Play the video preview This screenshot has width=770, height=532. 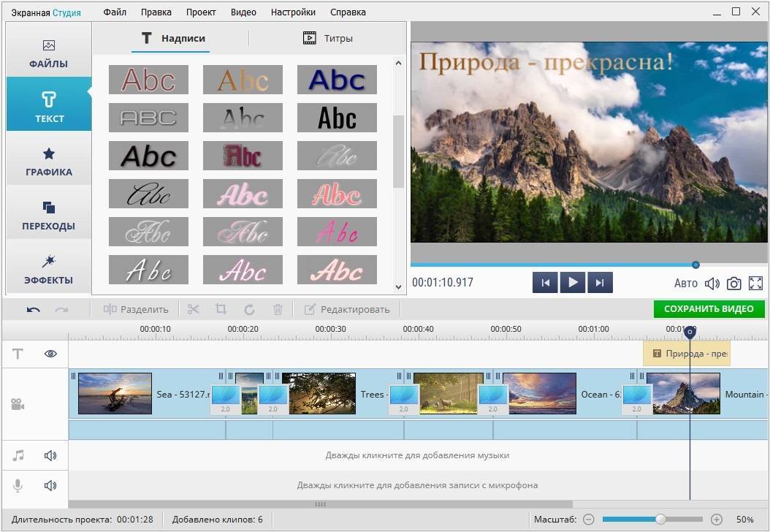pos(573,283)
